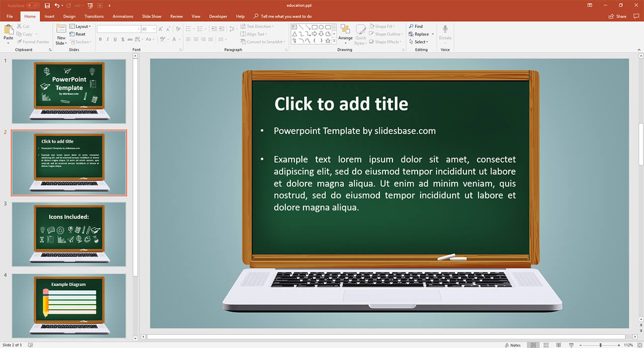
Task: Fit slide to current window icon
Action: tap(639, 345)
